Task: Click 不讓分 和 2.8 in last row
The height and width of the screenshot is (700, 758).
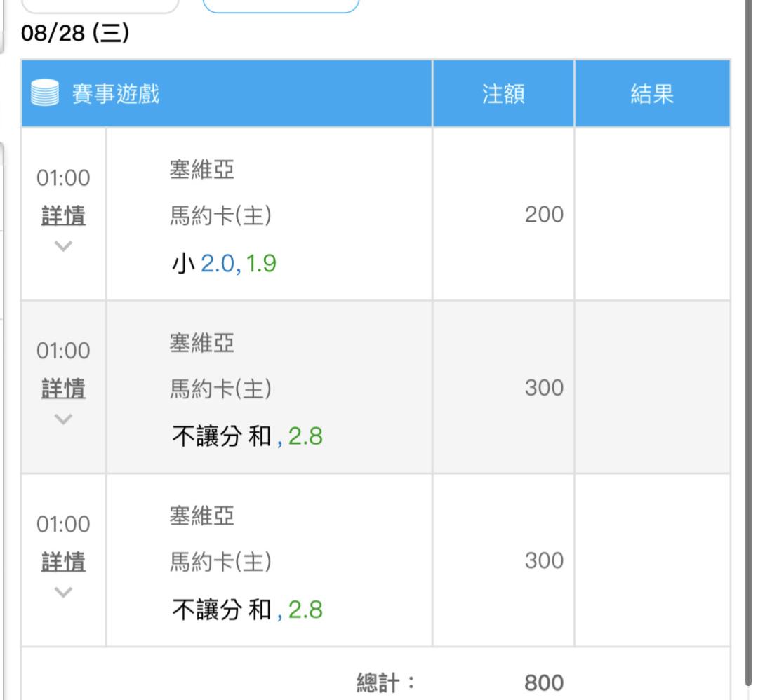Action: point(247,610)
